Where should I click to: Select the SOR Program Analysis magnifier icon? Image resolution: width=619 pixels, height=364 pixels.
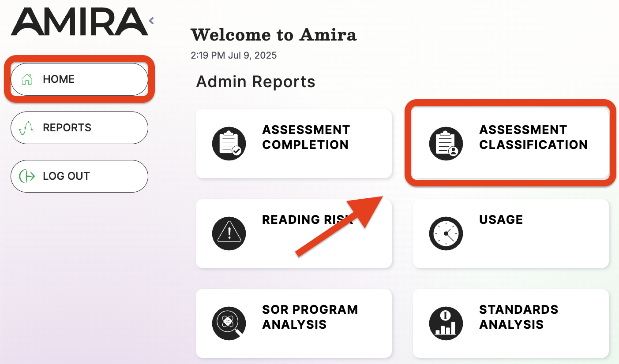coord(229,323)
